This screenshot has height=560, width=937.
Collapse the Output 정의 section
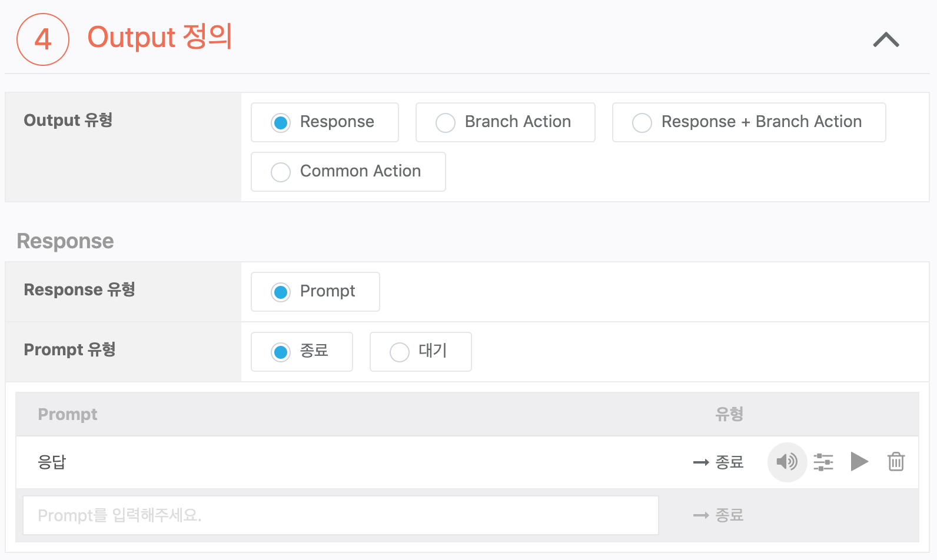[886, 39]
